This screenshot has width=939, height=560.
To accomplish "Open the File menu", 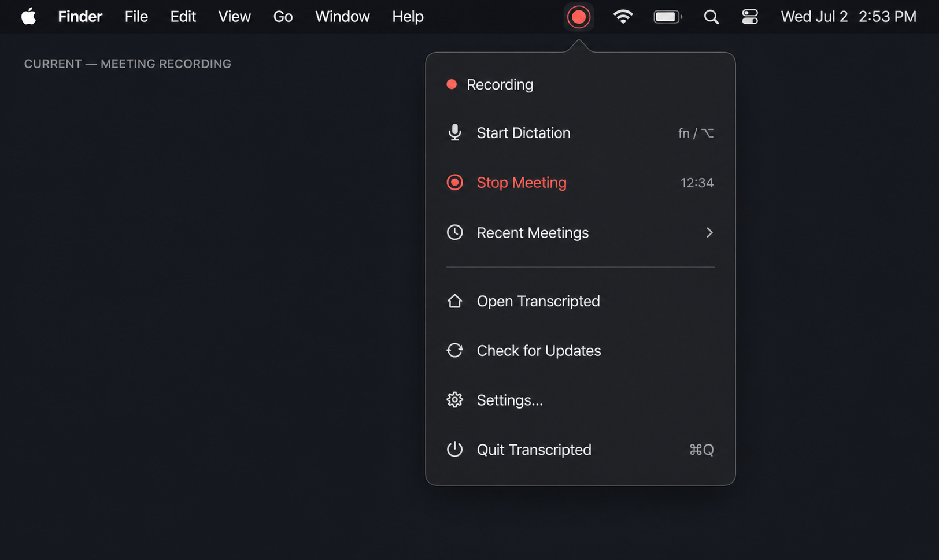I will (x=136, y=17).
